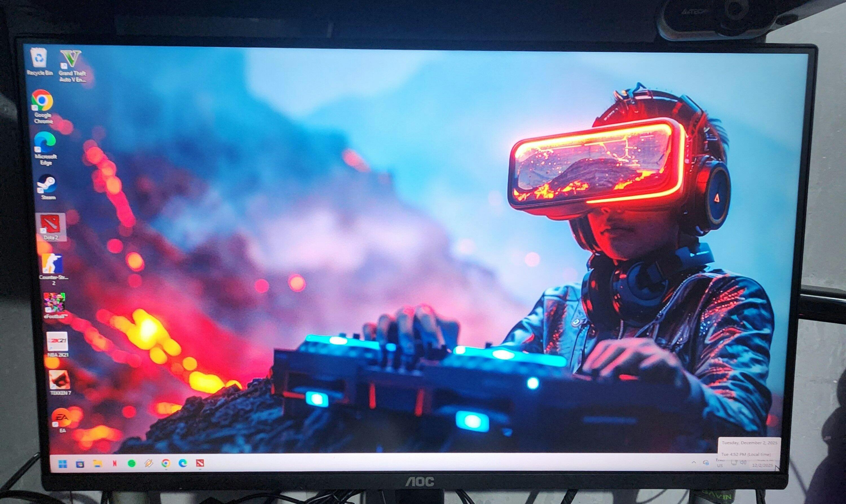The image size is (846, 504).
Task: Launch Netflix from the taskbar
Action: coord(115,464)
